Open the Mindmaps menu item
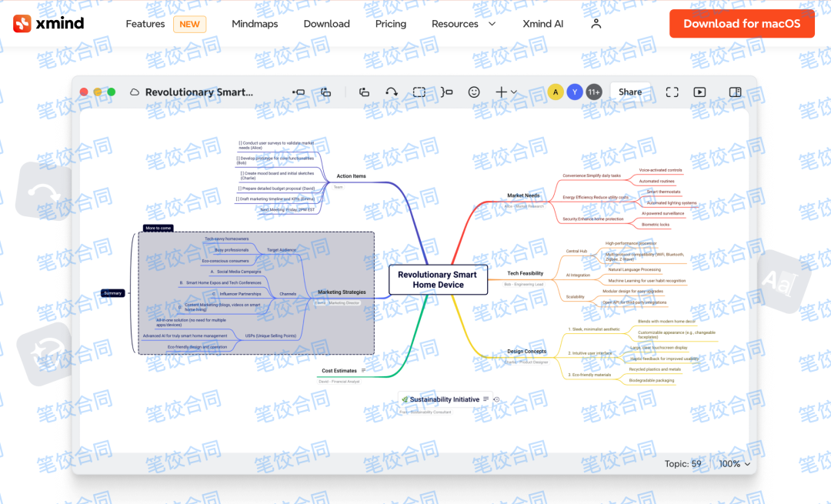 [x=255, y=24]
